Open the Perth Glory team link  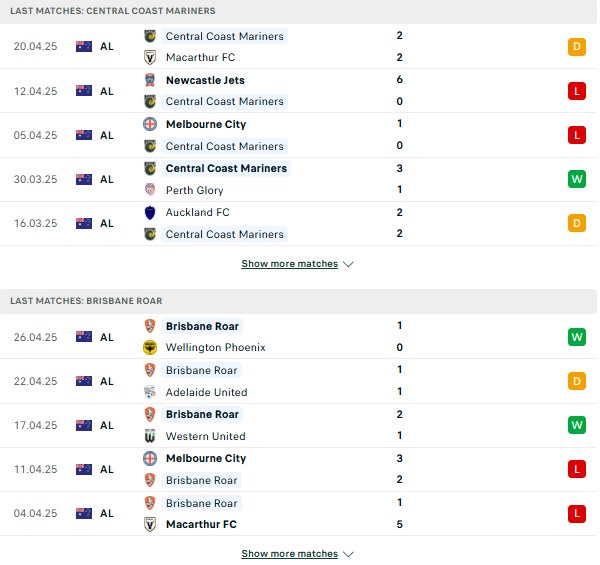[194, 190]
